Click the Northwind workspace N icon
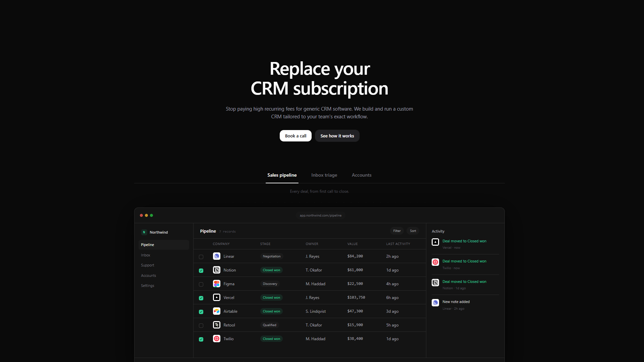The width and height of the screenshot is (644, 362). tap(144, 232)
